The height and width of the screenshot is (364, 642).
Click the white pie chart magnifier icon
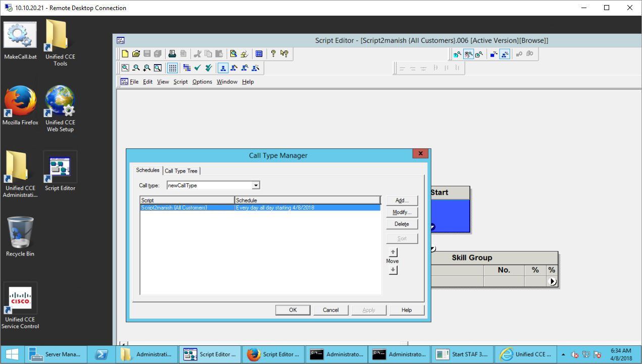click(x=479, y=54)
